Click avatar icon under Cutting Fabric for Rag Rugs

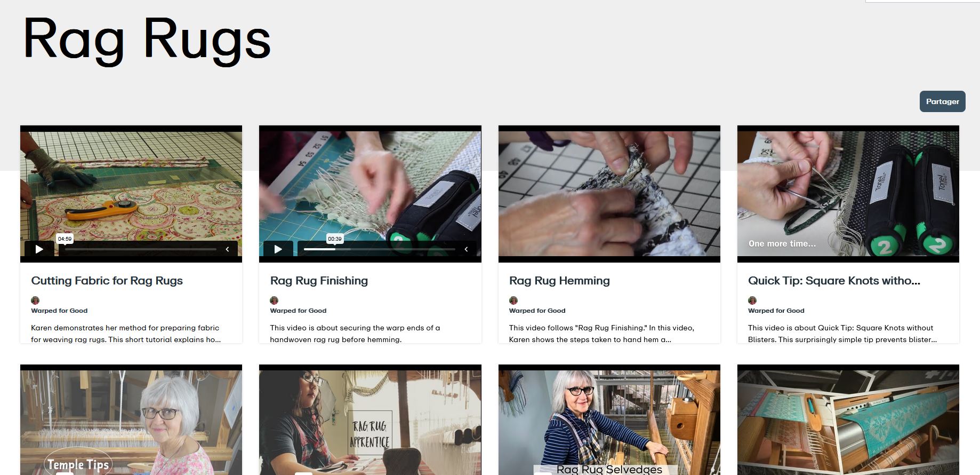pos(35,300)
